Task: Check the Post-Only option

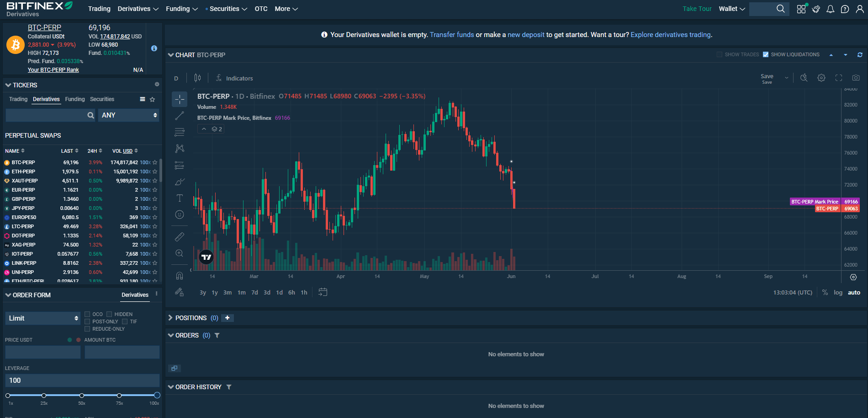Action: 87,322
